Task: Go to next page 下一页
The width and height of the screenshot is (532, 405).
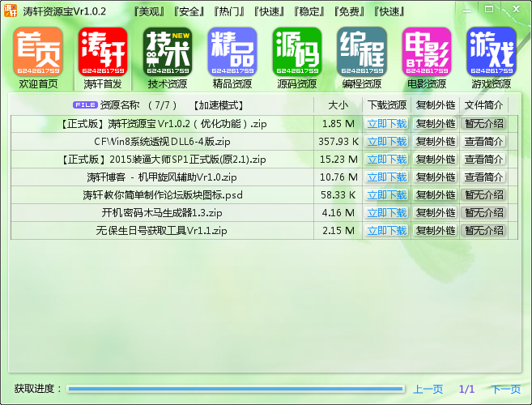Action: click(x=506, y=389)
